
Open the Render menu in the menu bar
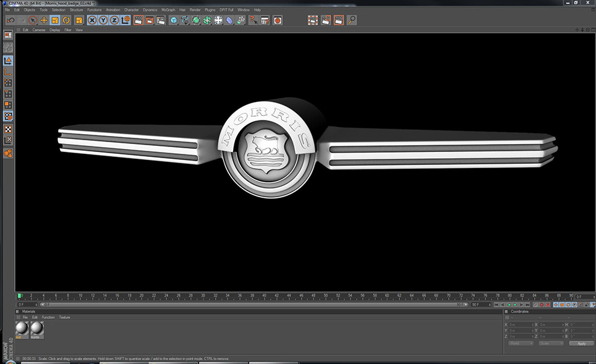195,10
